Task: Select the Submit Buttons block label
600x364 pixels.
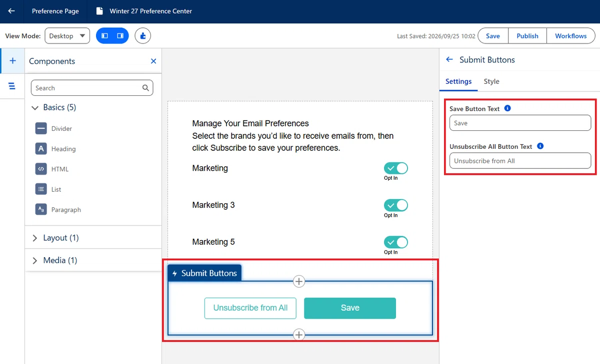Action: click(204, 273)
